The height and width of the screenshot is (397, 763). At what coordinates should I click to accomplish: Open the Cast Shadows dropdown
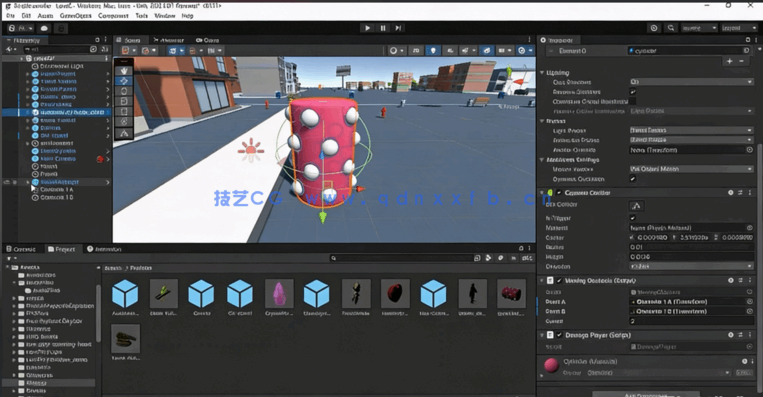[691, 82]
